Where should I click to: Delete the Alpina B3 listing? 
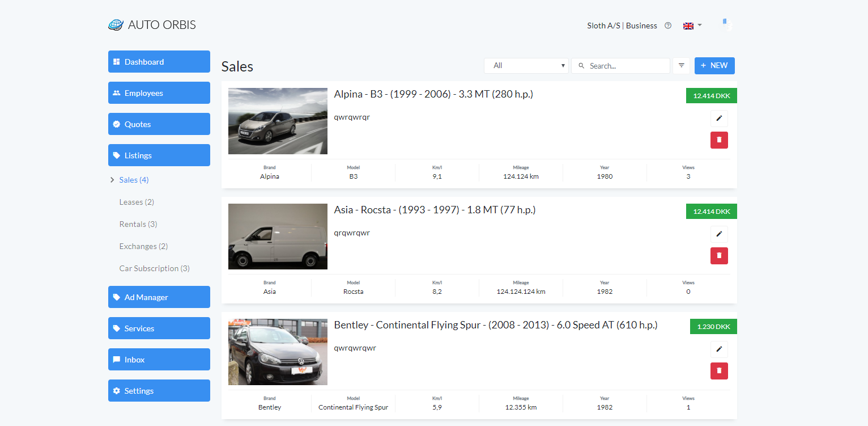[x=719, y=140]
